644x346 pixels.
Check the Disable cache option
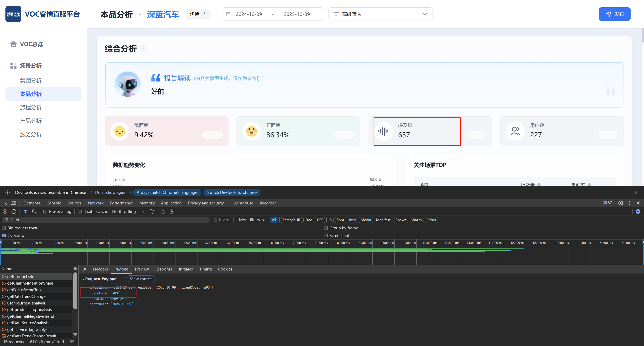pos(80,212)
